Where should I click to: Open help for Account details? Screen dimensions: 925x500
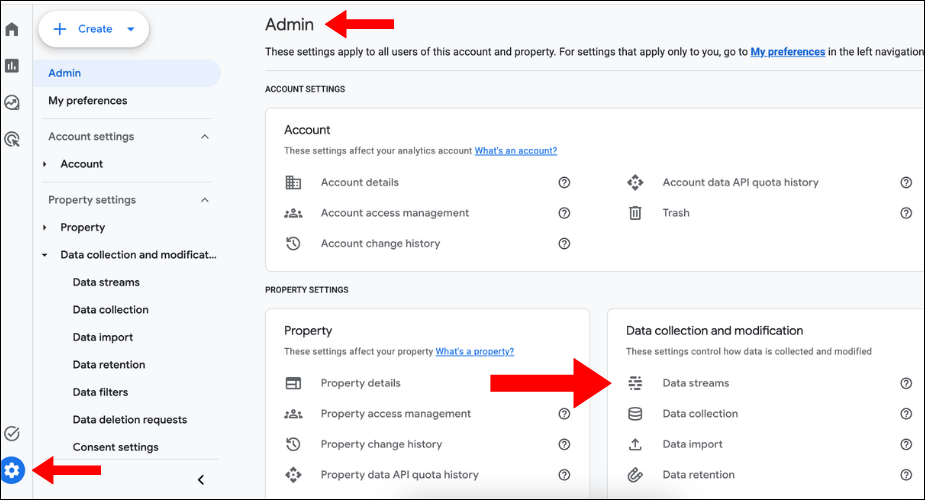564,183
